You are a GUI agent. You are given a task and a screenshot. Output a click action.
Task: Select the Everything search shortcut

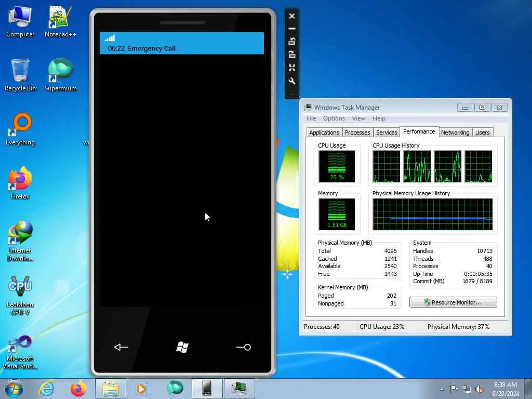[20, 129]
